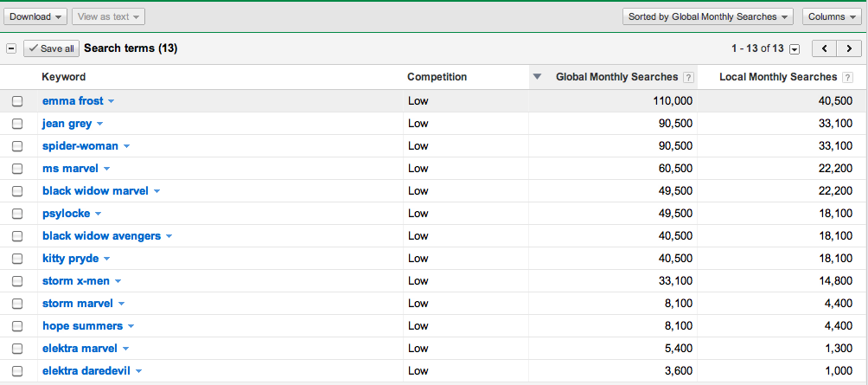Check the emma frost row checkbox
The image size is (868, 385).
(x=17, y=101)
